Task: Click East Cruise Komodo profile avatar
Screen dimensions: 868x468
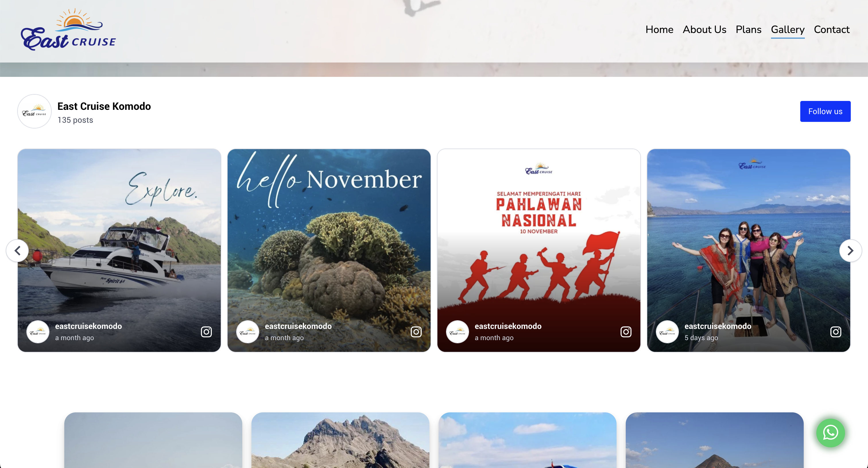Action: click(x=34, y=112)
